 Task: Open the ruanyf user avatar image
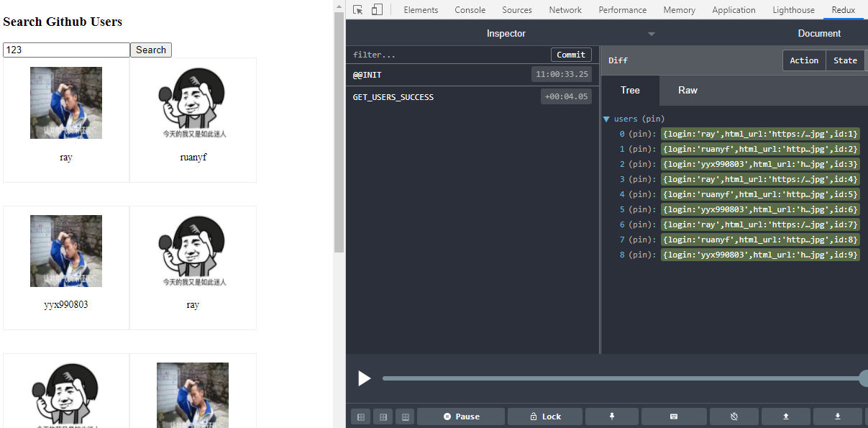pos(193,102)
